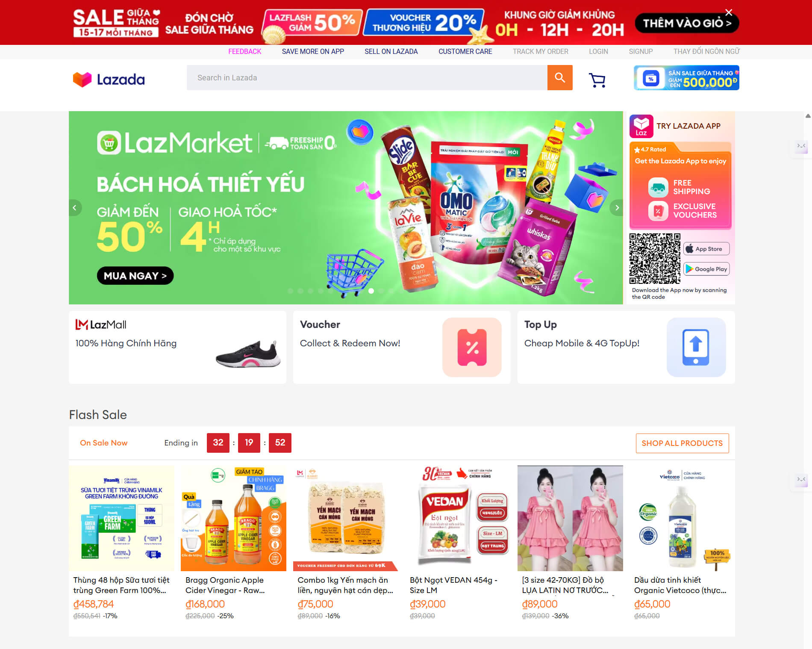Open SAVE MORE ON APP menu
This screenshot has width=812, height=649.
coord(313,51)
